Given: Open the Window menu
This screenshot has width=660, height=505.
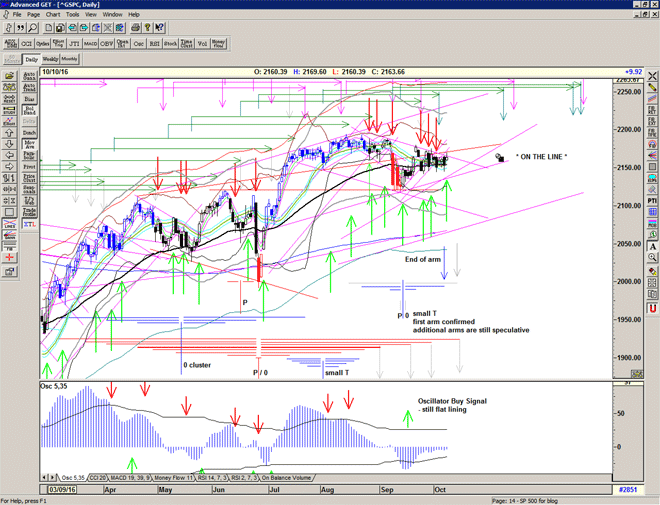Looking at the screenshot, I should [x=112, y=15].
